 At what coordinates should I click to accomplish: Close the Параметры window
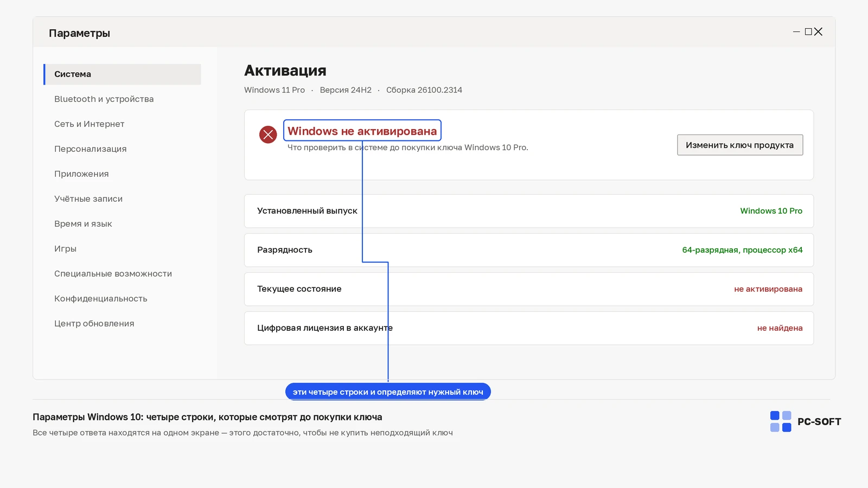click(x=819, y=32)
